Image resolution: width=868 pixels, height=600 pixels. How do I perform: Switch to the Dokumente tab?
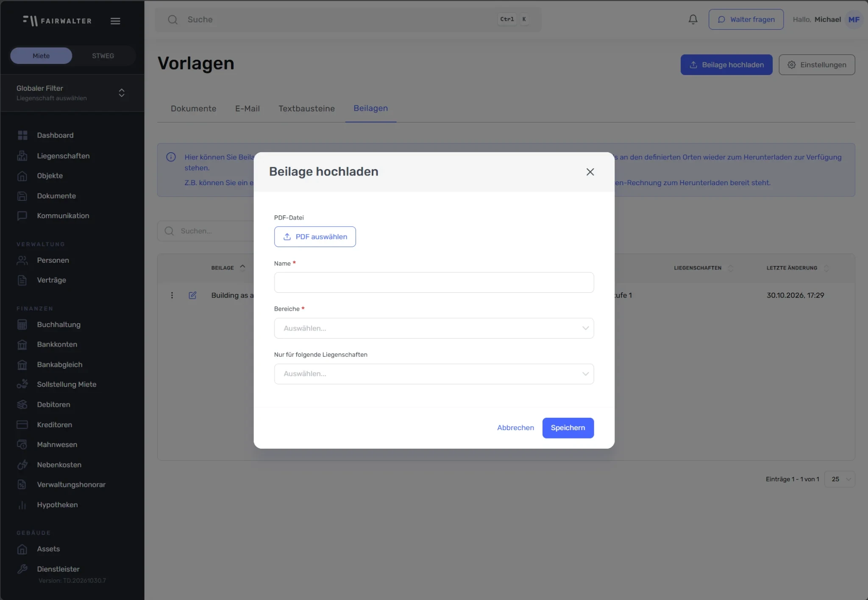tap(193, 108)
